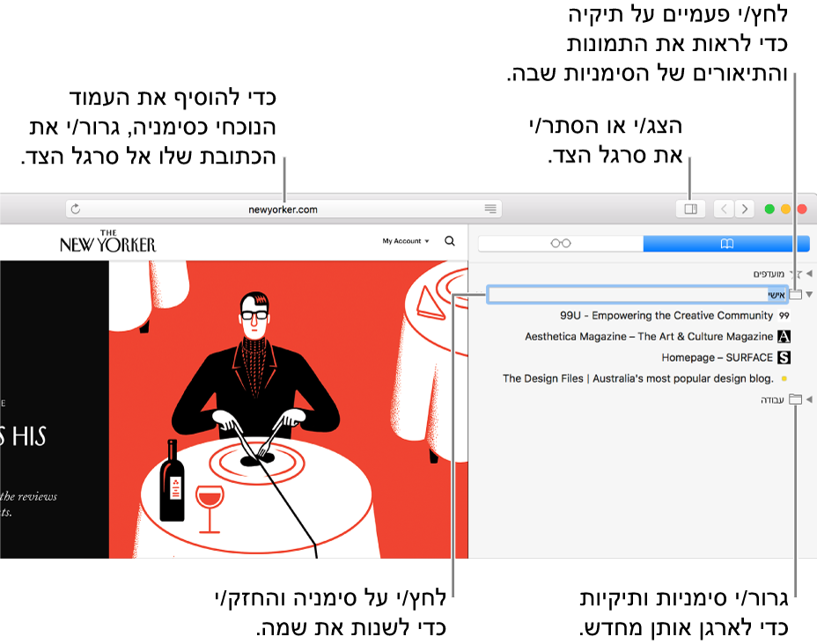Image resolution: width=817 pixels, height=644 pixels.
Task: Click the 99U favicon icon
Action: tap(784, 316)
